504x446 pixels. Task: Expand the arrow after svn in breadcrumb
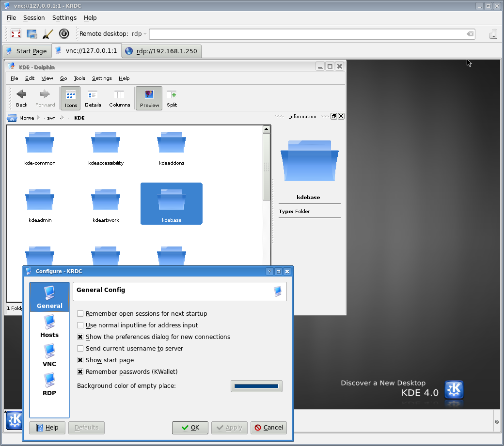click(62, 118)
